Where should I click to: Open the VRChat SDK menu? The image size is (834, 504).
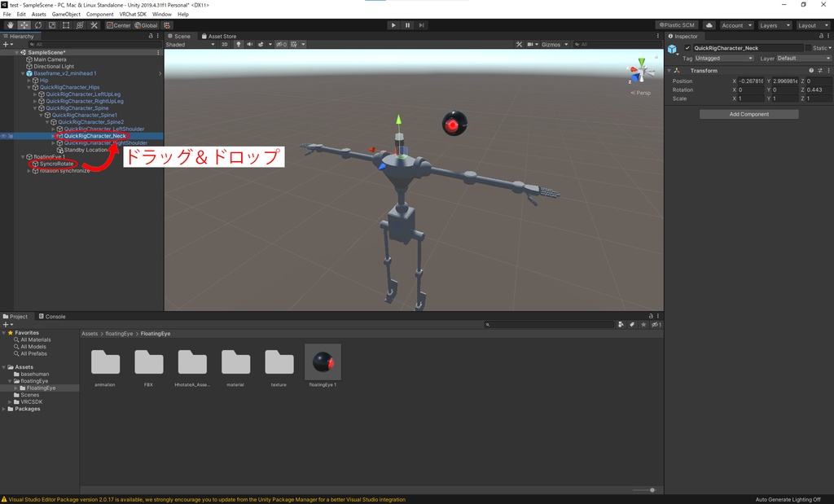(x=132, y=14)
